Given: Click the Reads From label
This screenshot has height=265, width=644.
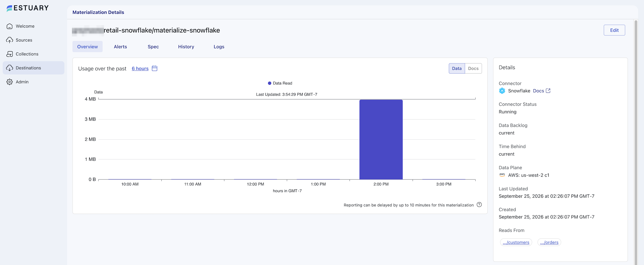Looking at the screenshot, I should click(511, 231).
